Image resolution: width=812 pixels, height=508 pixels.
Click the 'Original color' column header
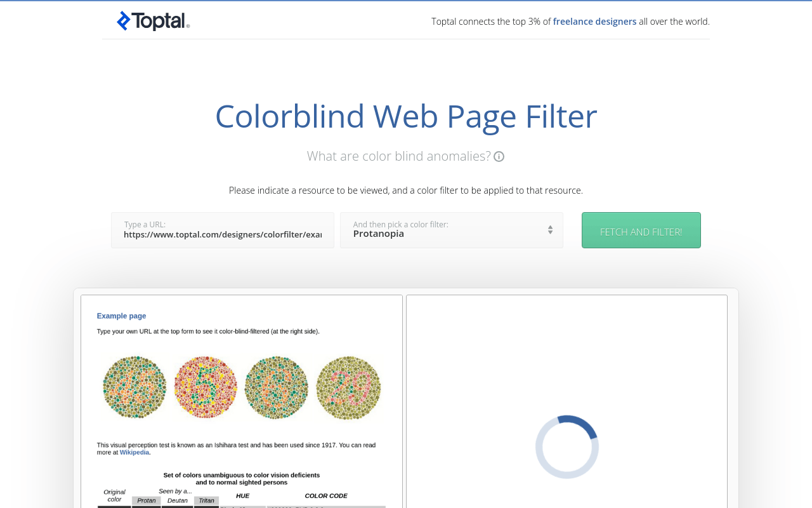[x=114, y=495]
